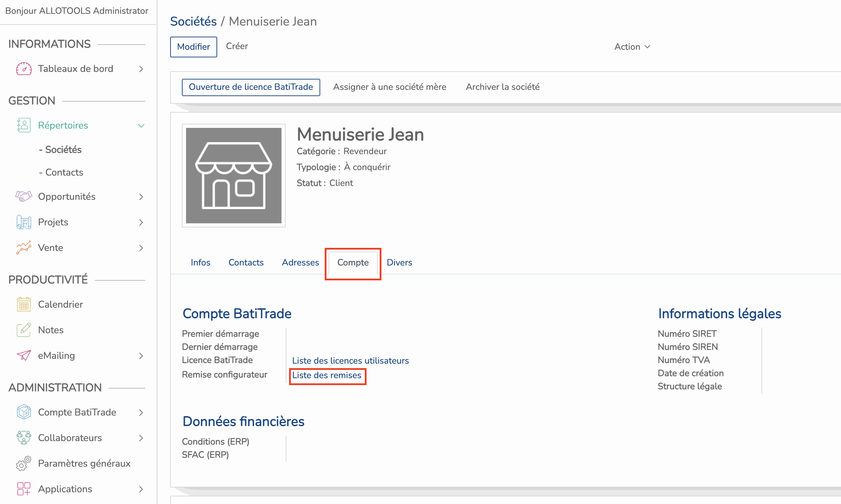
Task: Click the Applications grid icon
Action: (x=24, y=489)
